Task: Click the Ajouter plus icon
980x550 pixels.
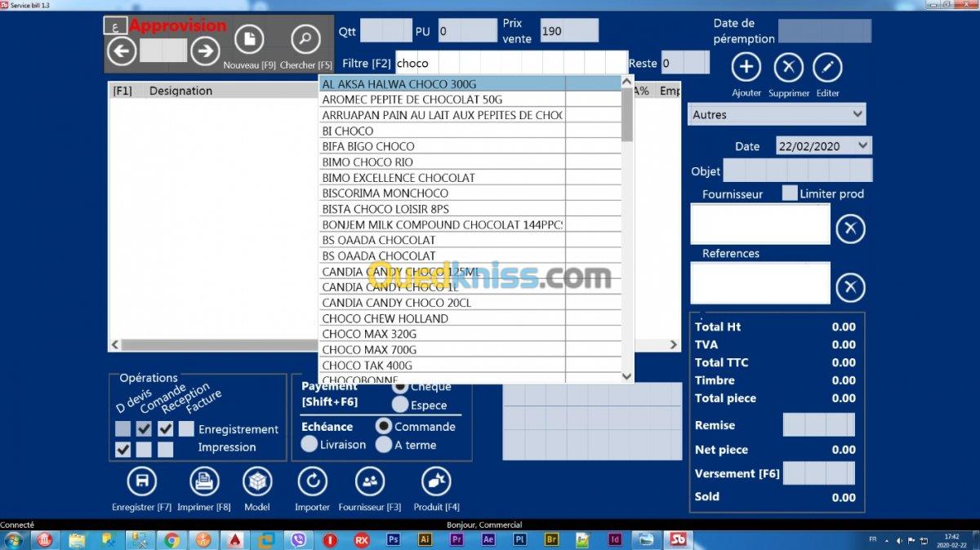Action: tap(746, 68)
